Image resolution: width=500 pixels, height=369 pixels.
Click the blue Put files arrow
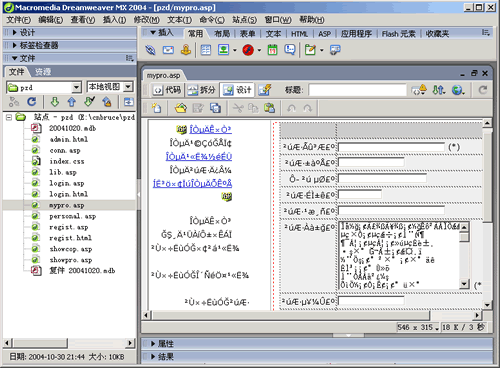(72, 102)
